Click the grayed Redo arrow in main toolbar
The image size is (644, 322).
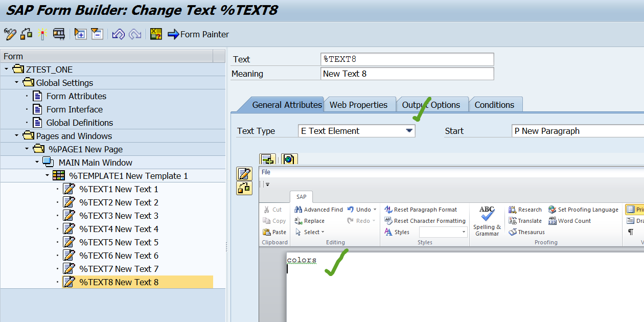point(135,34)
